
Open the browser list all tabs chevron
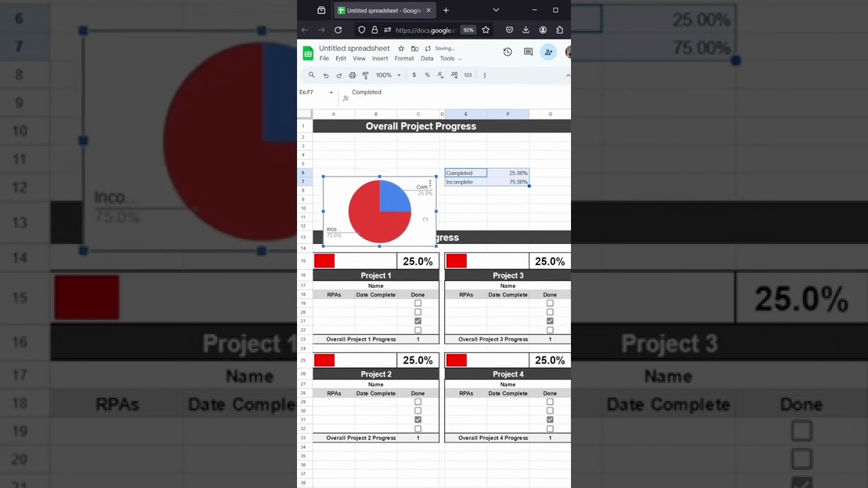click(x=496, y=10)
